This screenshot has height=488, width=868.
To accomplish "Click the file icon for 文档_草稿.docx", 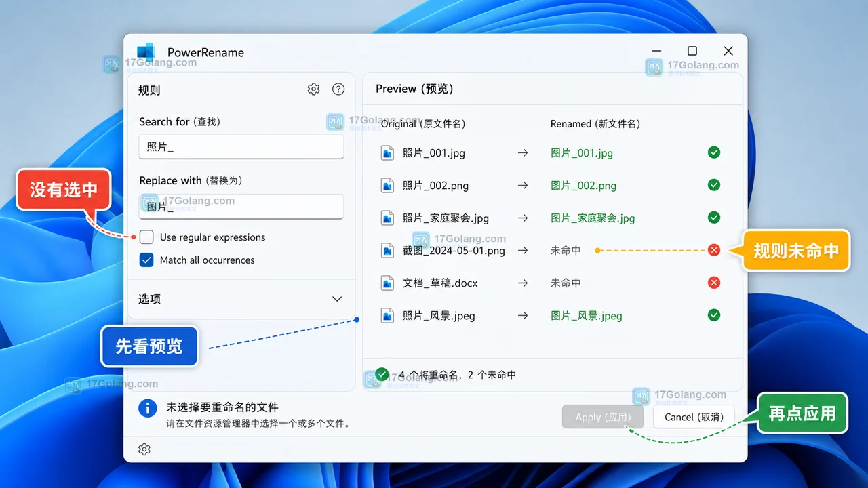I will point(387,283).
